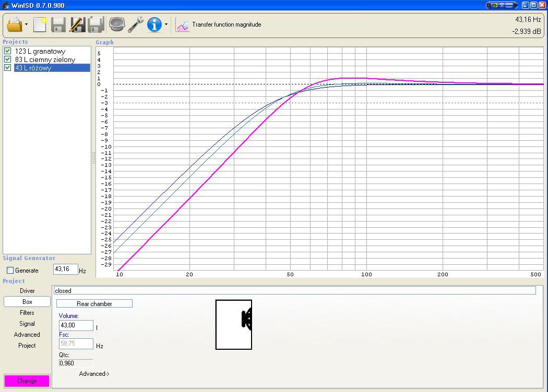Click the cursor frequency readout 43,16 Hz
The width and height of the screenshot is (548, 392).
[528, 19]
